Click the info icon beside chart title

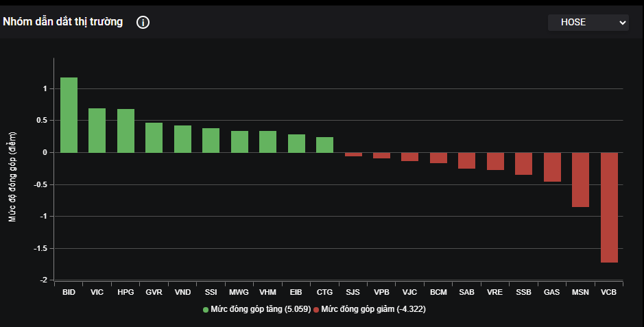pos(143,23)
